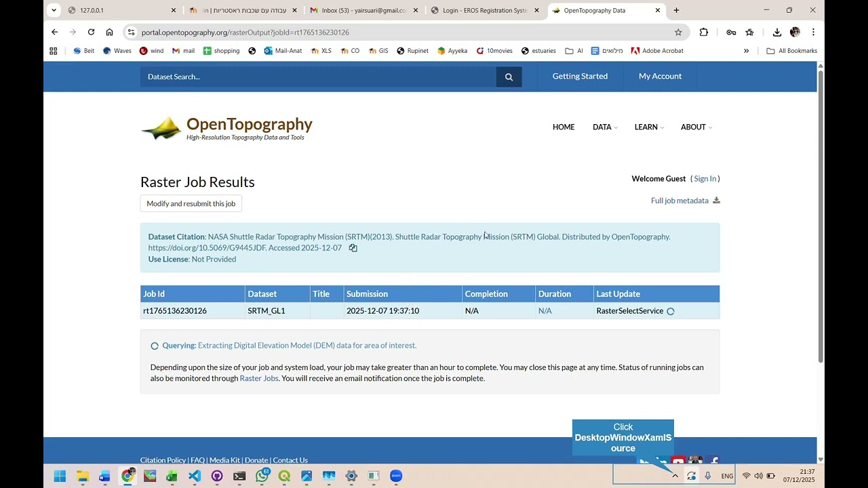Show hidden system tray icons

coord(675,476)
